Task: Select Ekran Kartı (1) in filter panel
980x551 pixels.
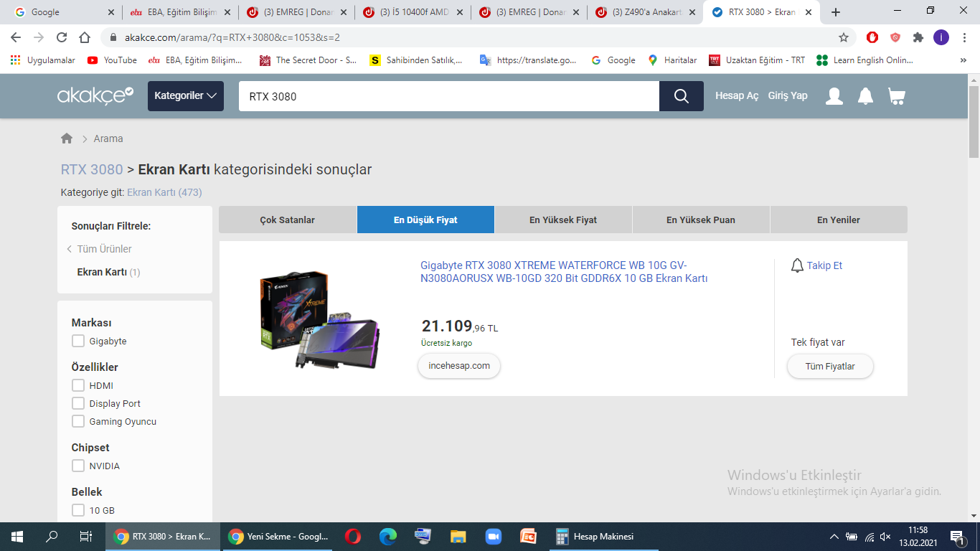Action: tap(108, 272)
